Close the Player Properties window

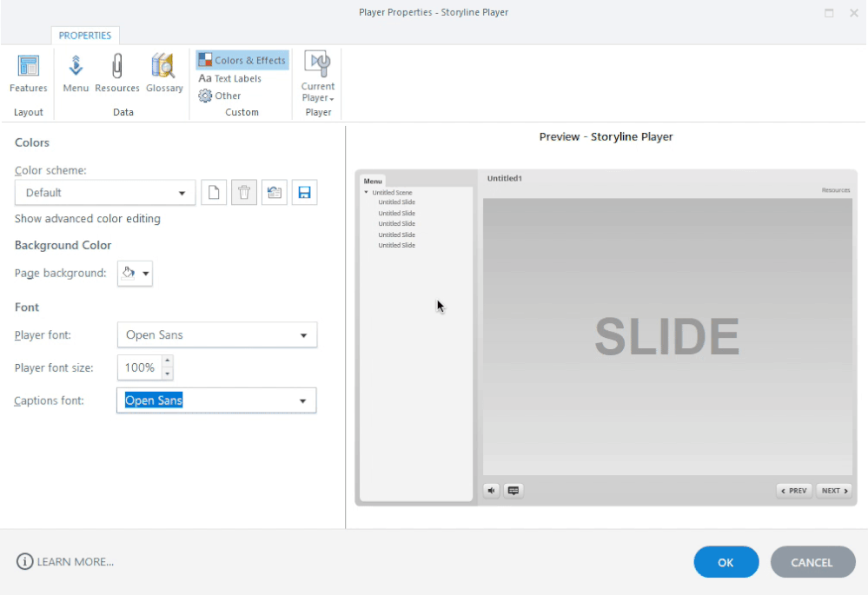click(853, 13)
